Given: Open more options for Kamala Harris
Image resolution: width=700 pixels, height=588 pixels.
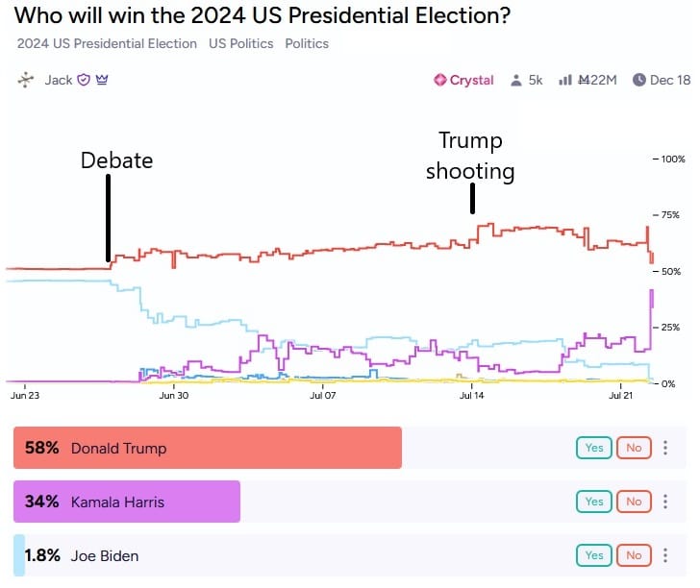Looking at the screenshot, I should 664,502.
